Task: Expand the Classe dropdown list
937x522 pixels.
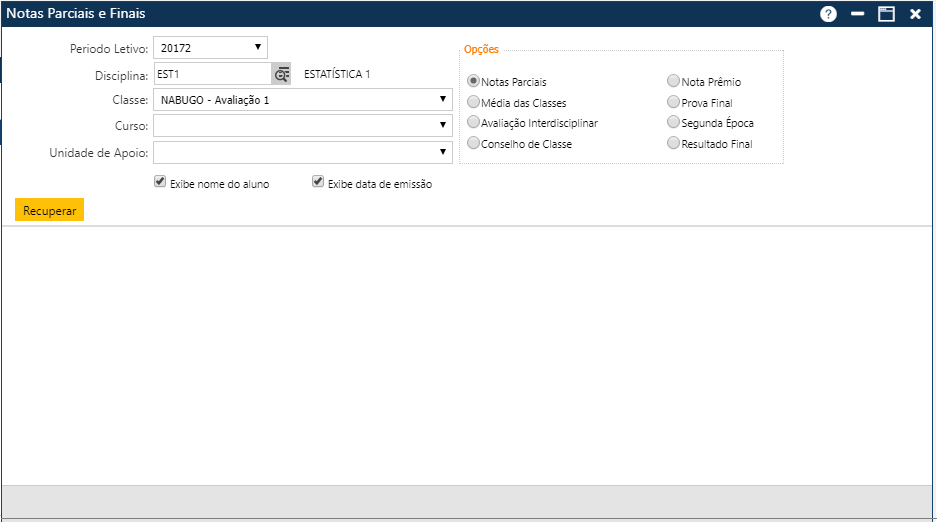Action: point(302,100)
